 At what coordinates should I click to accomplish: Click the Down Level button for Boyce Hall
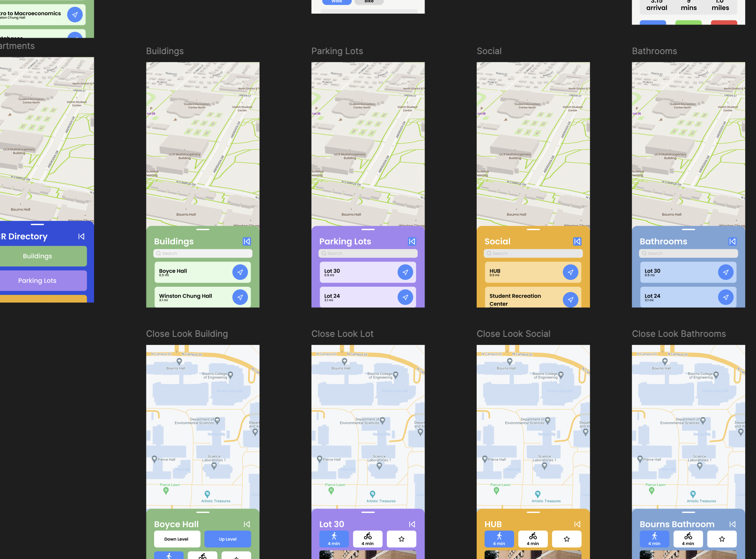[177, 539]
